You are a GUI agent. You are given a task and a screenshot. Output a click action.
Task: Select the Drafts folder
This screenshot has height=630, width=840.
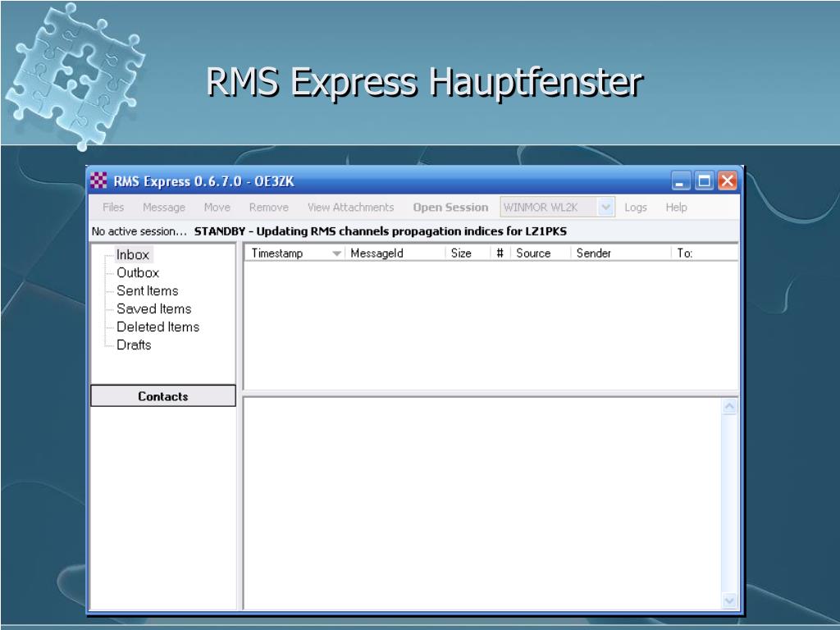click(x=134, y=345)
